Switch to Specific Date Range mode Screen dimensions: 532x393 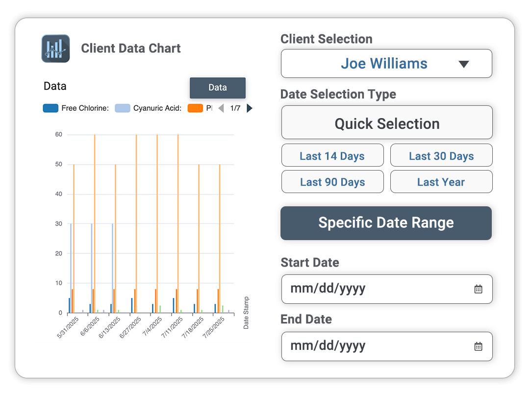tap(386, 223)
